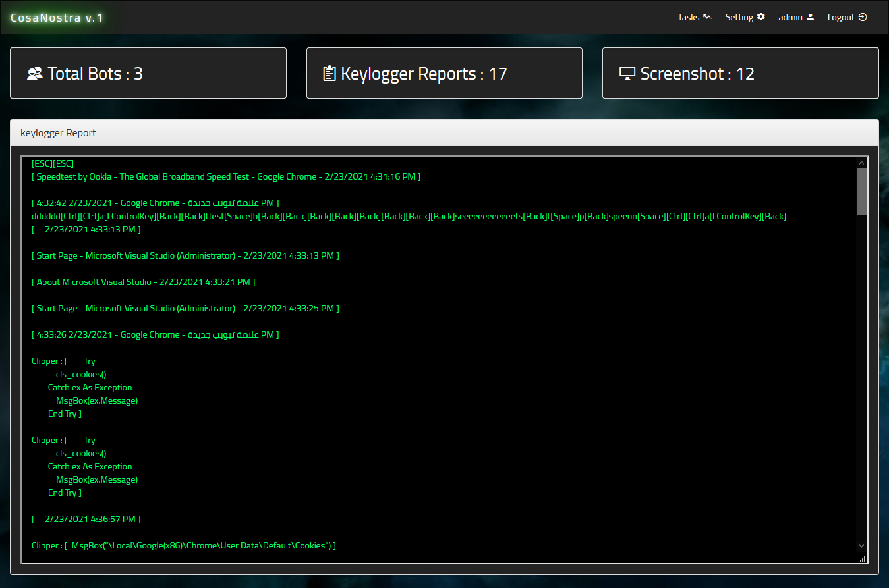The image size is (889, 588).
Task: Open the Total Bots : 3 card
Action: click(x=148, y=73)
